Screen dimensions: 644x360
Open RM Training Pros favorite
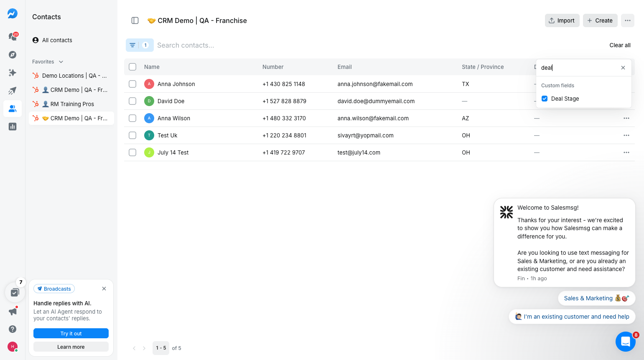(x=71, y=104)
